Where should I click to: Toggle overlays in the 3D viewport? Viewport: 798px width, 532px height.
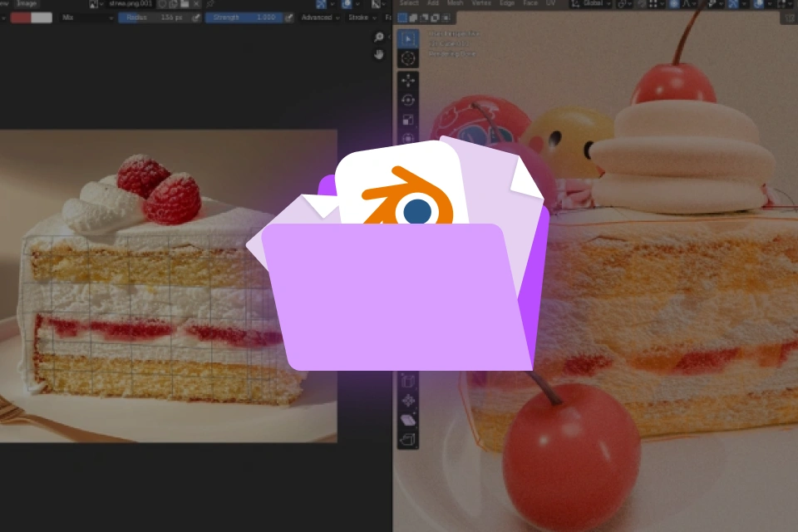[759, 3]
